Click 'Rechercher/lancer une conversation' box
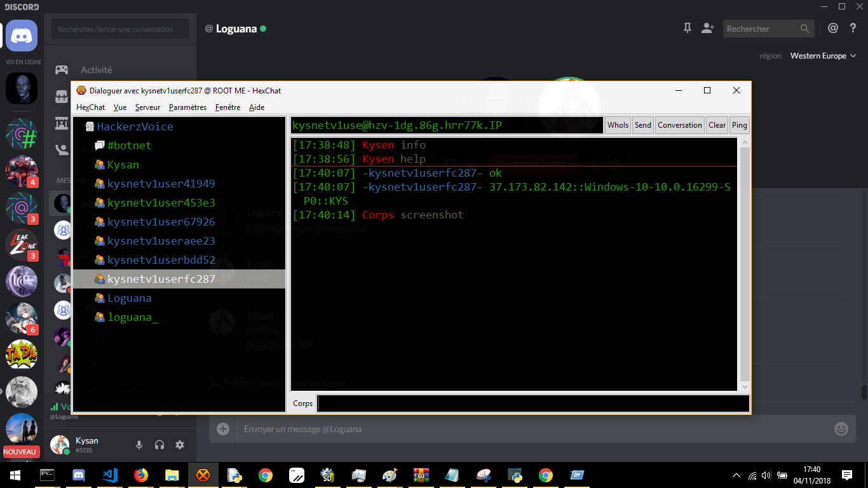 120,29
